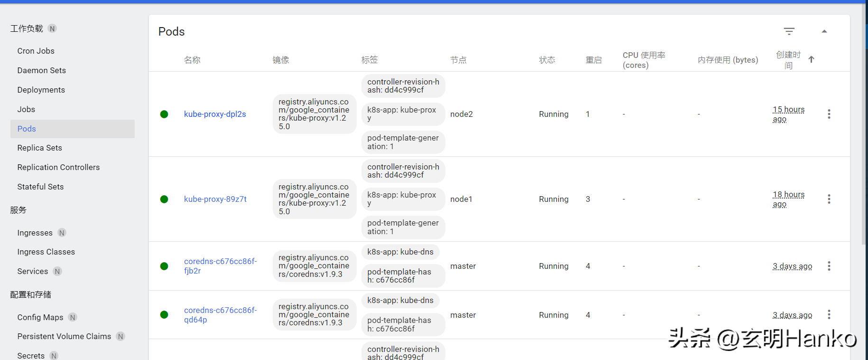Open actions menu for kube-proxy-89z7t
Viewport: 868px width, 360px height.
point(829,199)
